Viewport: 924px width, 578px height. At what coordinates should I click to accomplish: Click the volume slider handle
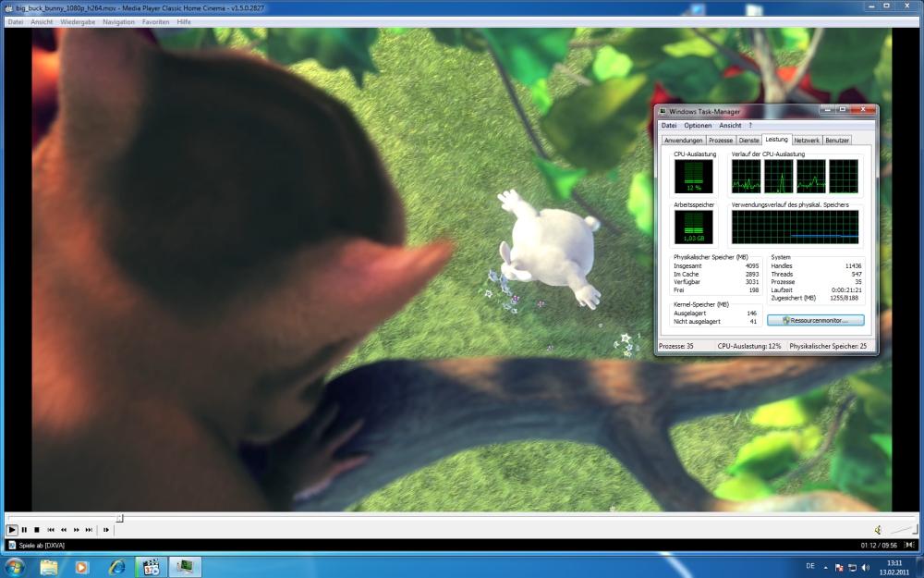[915, 529]
